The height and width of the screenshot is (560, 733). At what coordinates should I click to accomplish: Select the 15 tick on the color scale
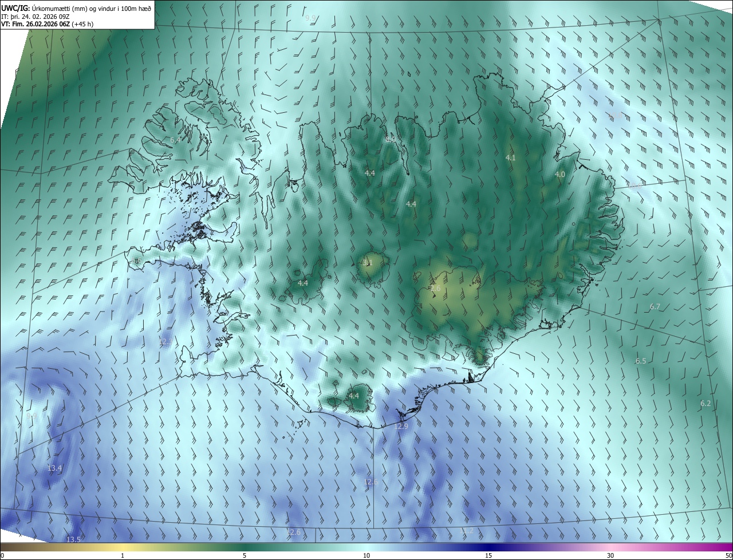[488, 556]
